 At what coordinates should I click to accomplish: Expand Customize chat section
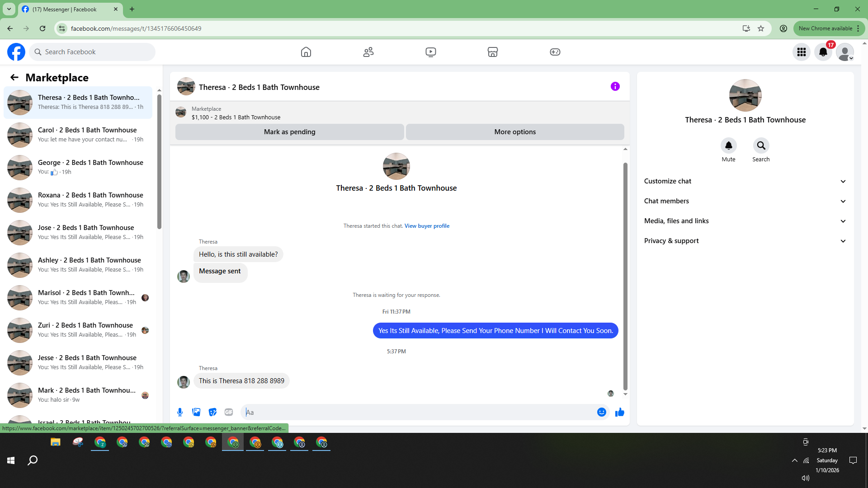click(745, 181)
